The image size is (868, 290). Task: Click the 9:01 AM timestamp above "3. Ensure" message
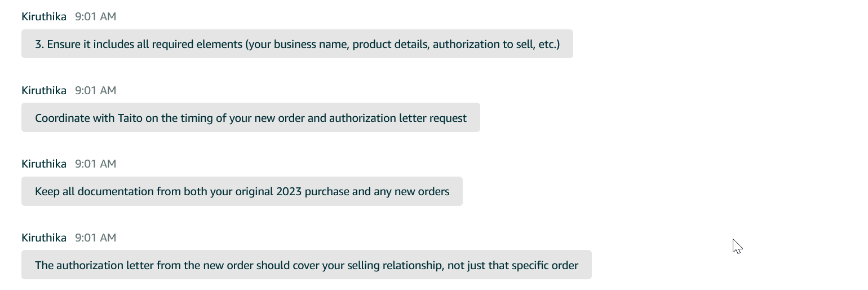click(x=95, y=17)
